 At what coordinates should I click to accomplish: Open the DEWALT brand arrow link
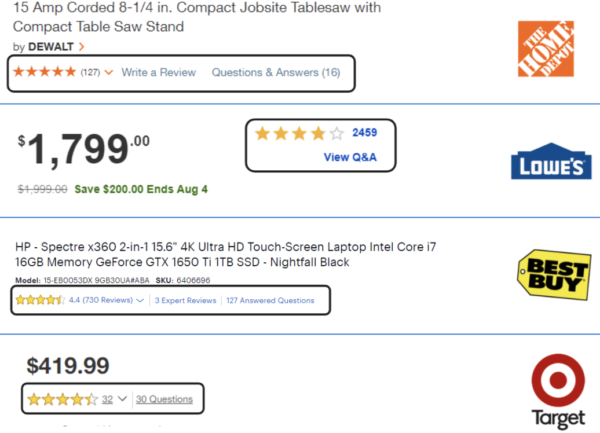point(82,47)
